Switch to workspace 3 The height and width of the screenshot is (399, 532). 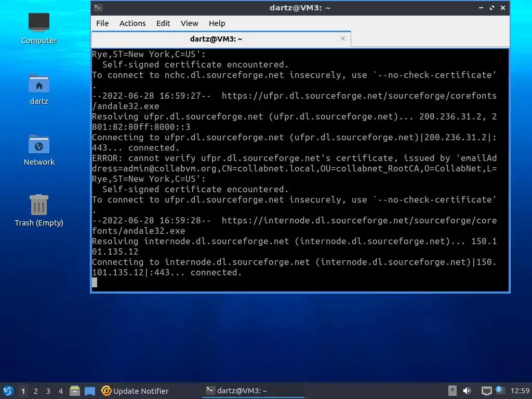48,391
